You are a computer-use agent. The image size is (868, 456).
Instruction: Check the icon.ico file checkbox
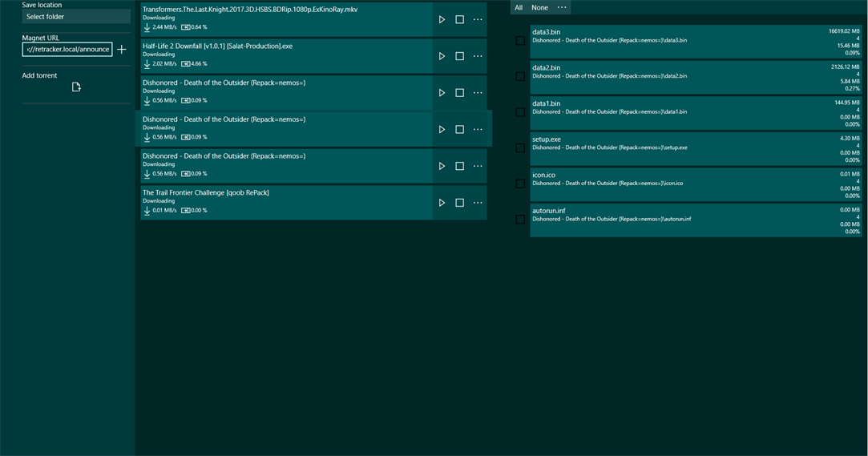520,184
